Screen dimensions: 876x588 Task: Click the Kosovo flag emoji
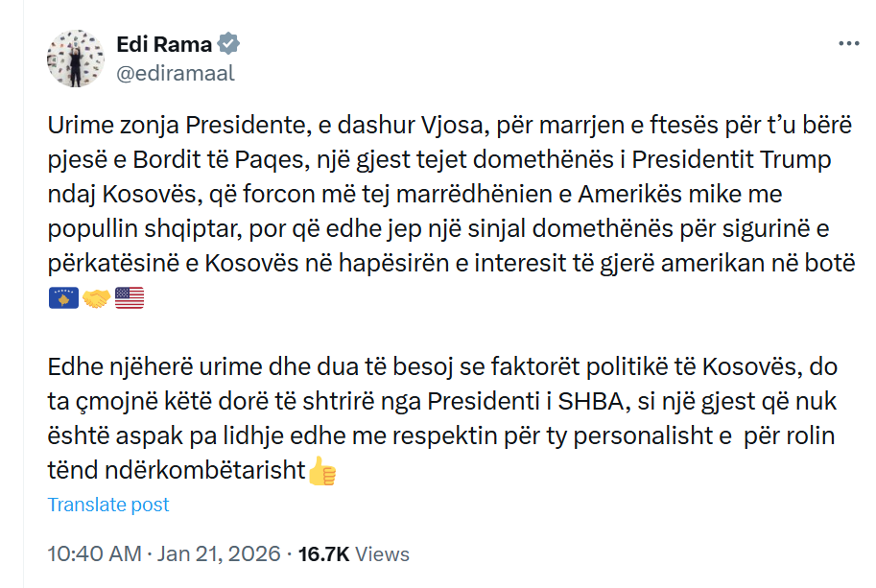tap(63, 299)
